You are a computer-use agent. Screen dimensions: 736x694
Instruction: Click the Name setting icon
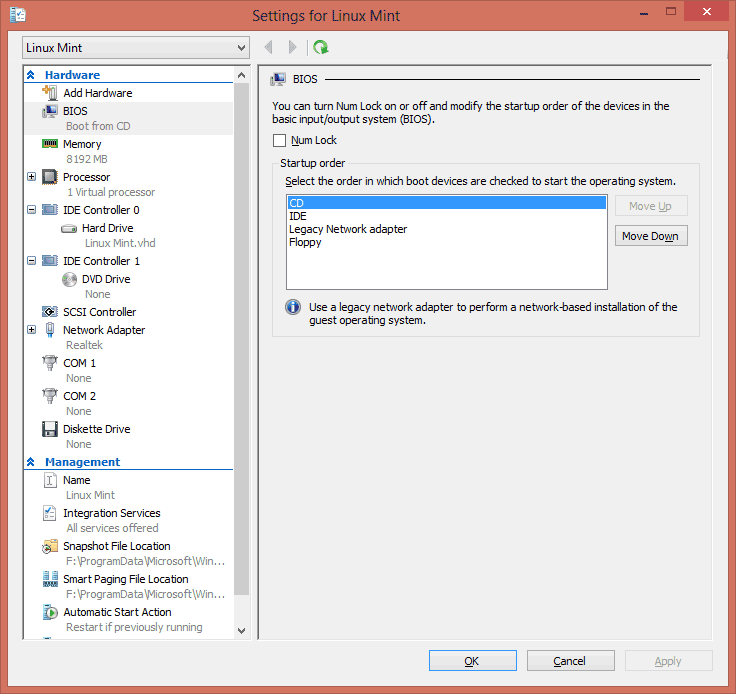(50, 480)
